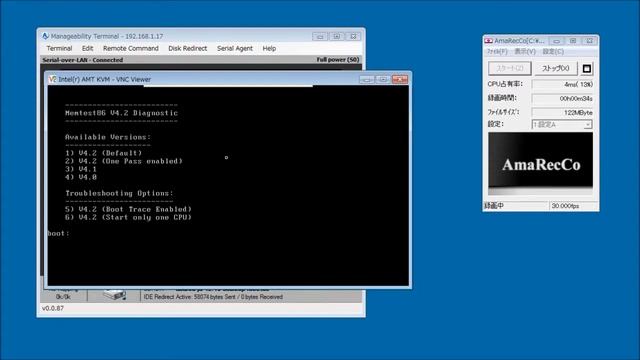The height and width of the screenshot is (360, 640).
Task: Maximize the Manageability Terminal window
Action: pos(337,36)
